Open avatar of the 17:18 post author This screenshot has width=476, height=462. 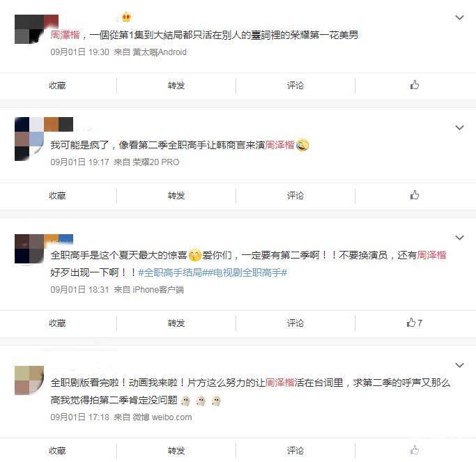29,380
